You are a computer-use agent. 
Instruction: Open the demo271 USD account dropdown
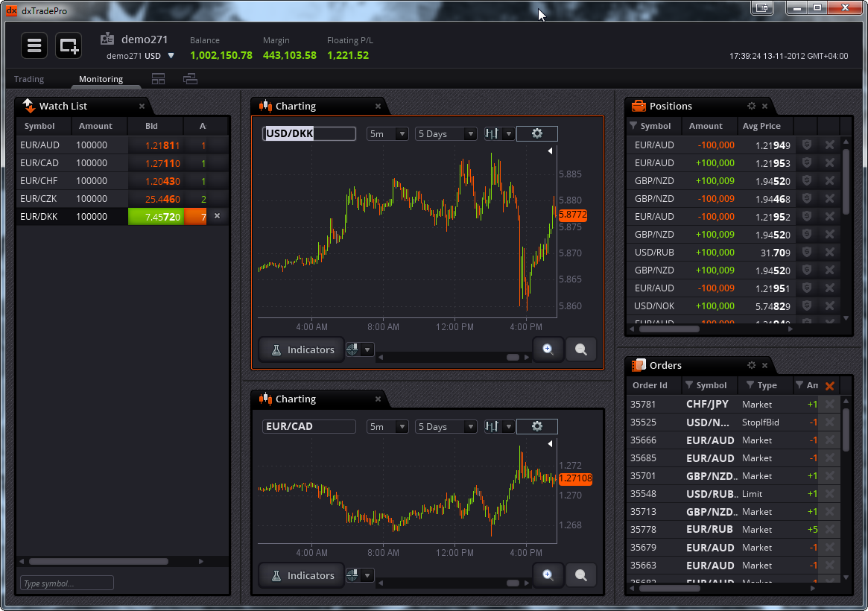pyautogui.click(x=171, y=56)
